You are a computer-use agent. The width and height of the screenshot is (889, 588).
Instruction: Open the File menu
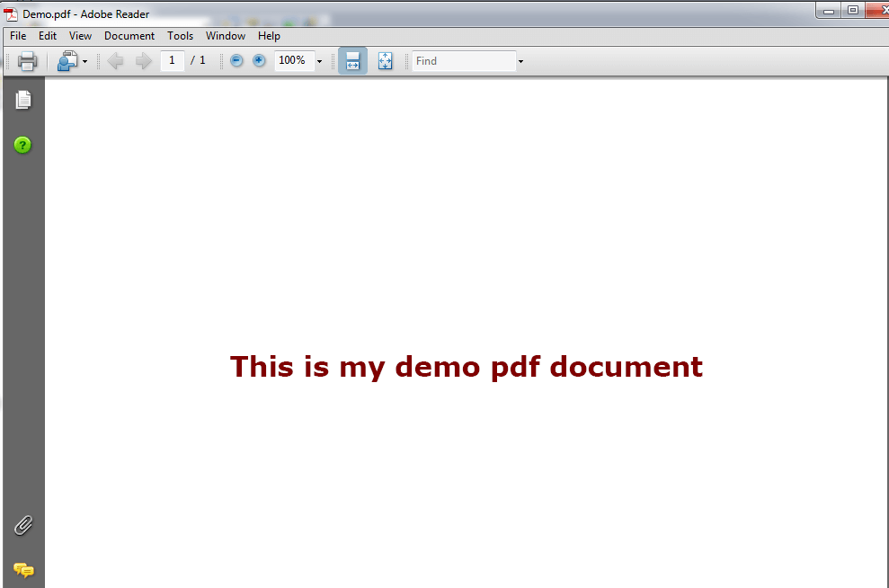point(18,36)
